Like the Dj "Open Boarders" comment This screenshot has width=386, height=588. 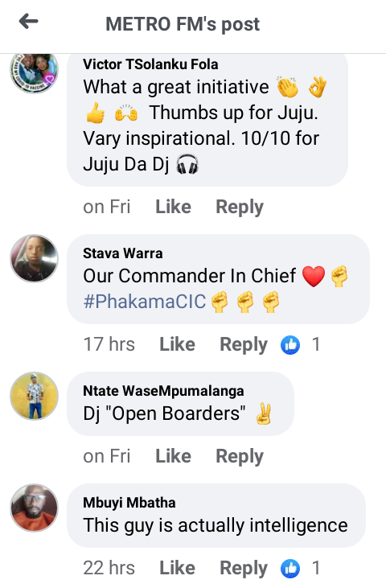(173, 456)
